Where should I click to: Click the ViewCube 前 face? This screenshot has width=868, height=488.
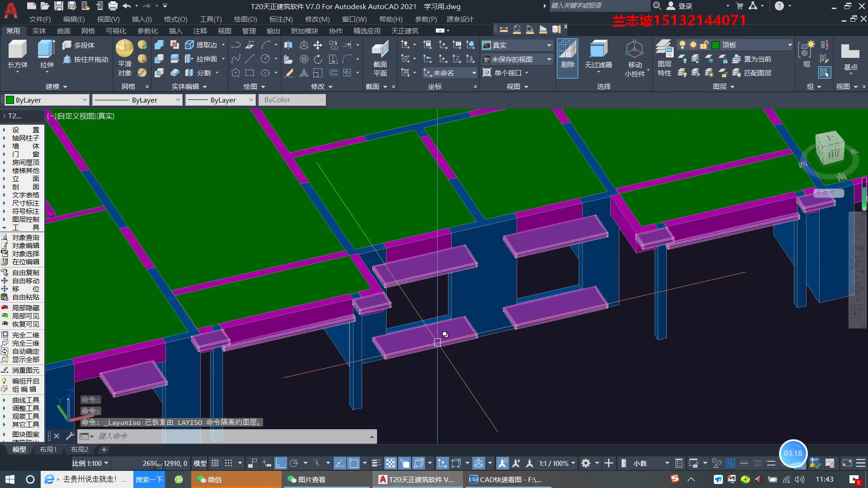coord(833,154)
